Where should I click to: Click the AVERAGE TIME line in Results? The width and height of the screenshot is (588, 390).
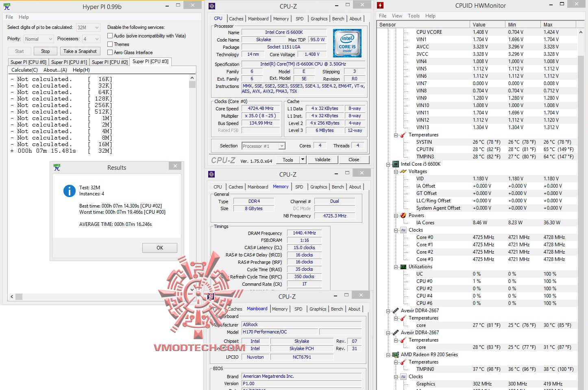click(115, 224)
